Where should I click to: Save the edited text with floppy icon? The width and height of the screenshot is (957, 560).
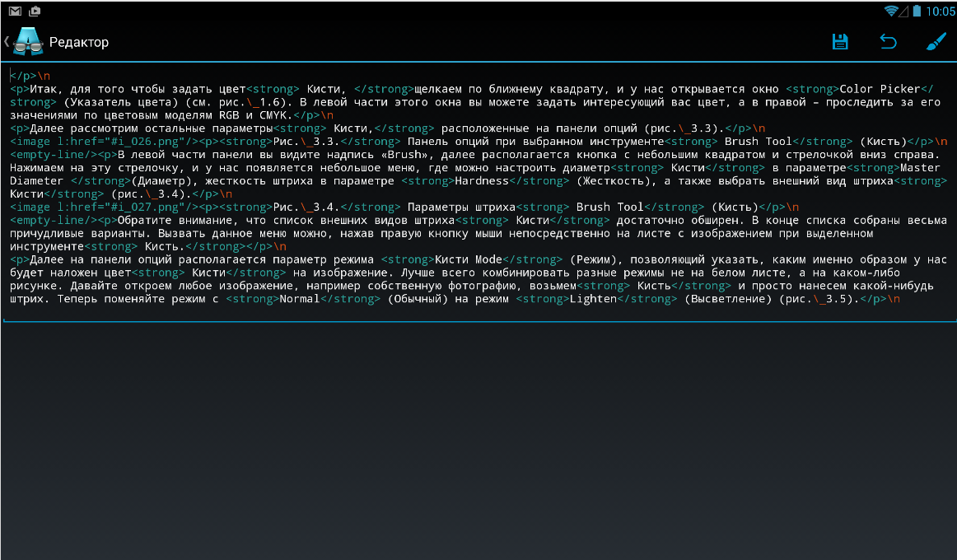840,41
